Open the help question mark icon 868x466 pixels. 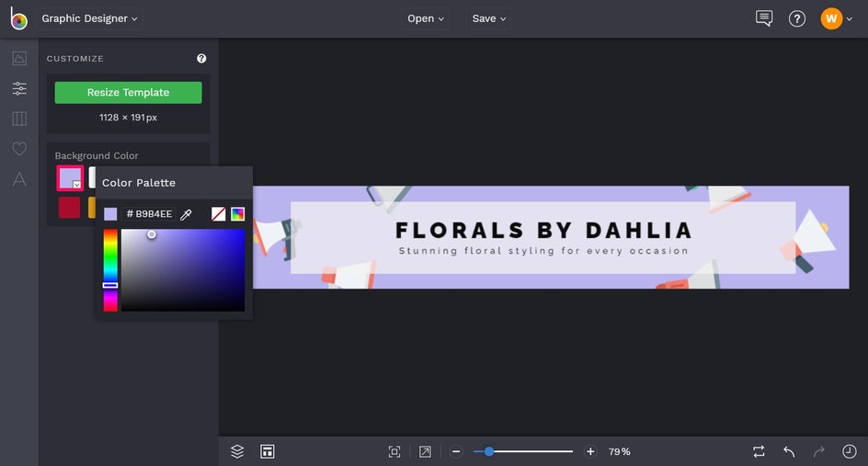(x=796, y=18)
